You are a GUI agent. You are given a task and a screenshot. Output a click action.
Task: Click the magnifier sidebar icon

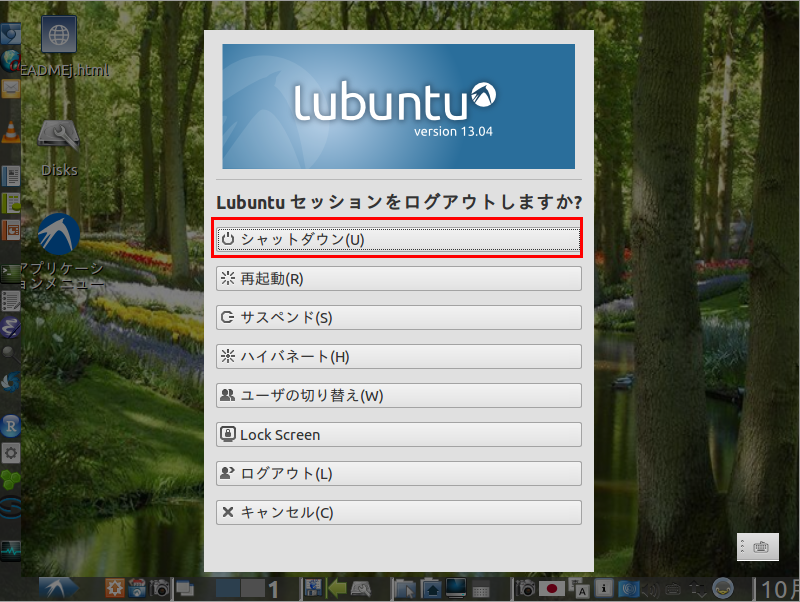pyautogui.click(x=10, y=354)
